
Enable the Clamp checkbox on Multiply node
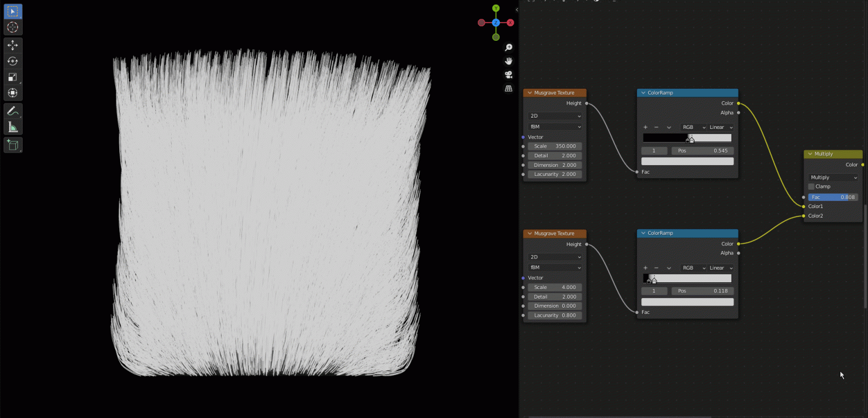tap(811, 186)
